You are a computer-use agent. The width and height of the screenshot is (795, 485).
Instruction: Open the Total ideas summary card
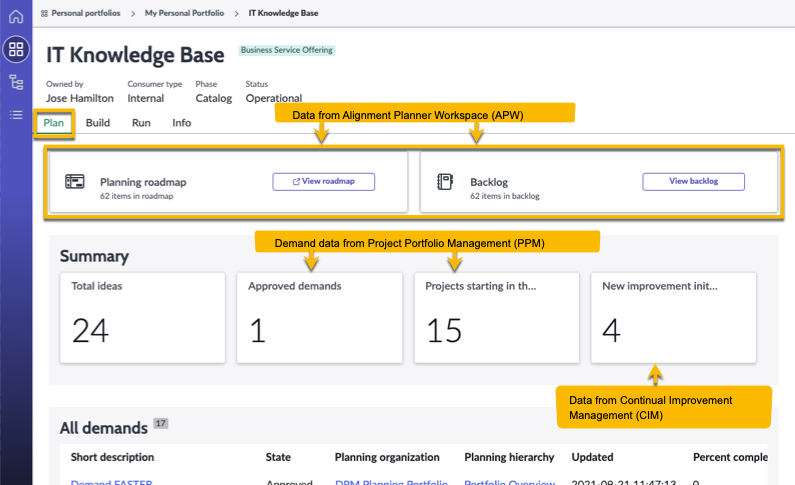coord(142,318)
